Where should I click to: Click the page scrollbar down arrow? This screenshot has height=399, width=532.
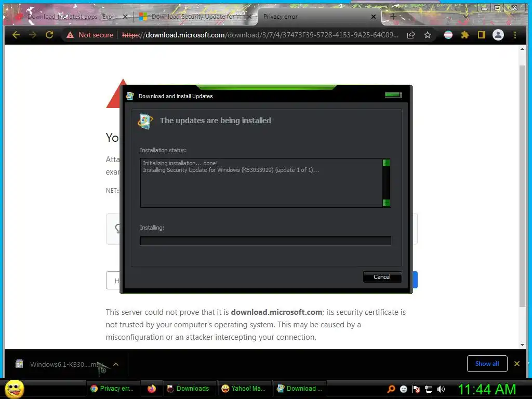click(522, 345)
